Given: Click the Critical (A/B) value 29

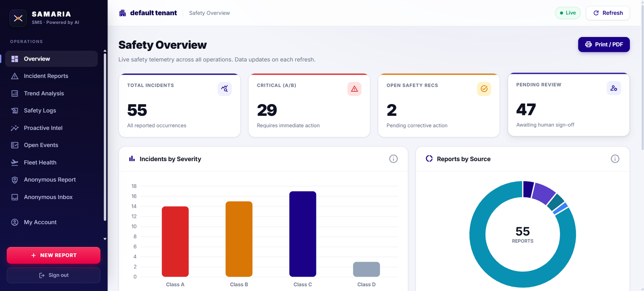Looking at the screenshot, I should click(x=267, y=110).
